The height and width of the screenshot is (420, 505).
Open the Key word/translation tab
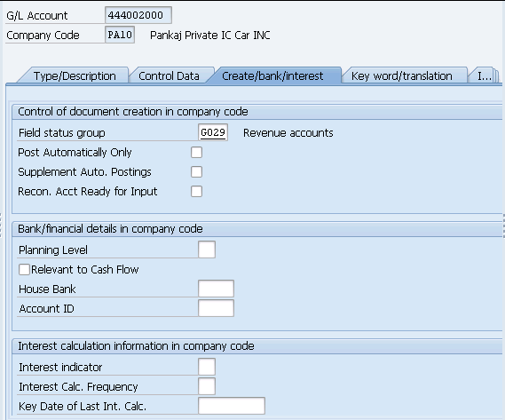click(x=402, y=76)
